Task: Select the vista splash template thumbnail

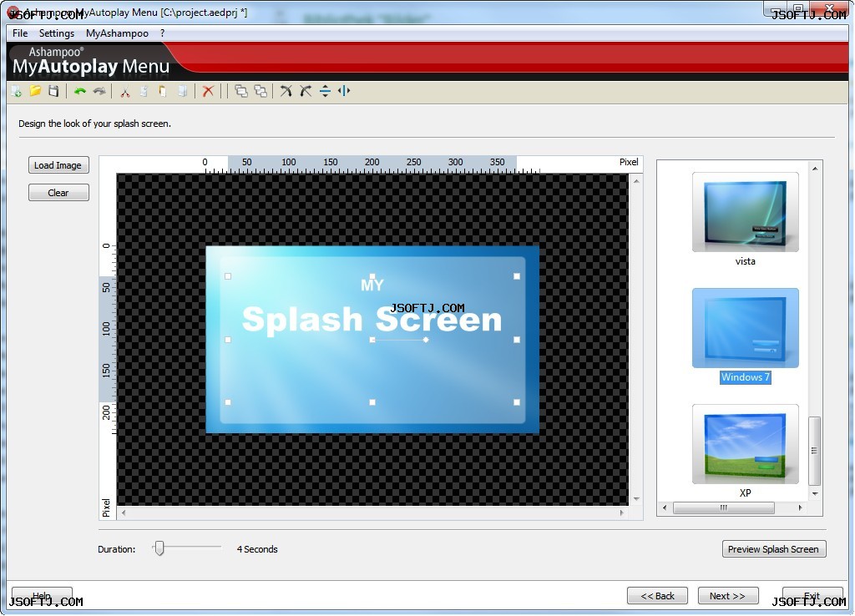Action: [746, 212]
